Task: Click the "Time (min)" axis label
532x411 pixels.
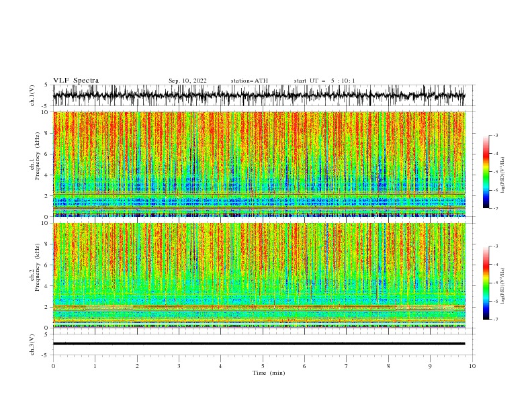Action: (x=269, y=373)
